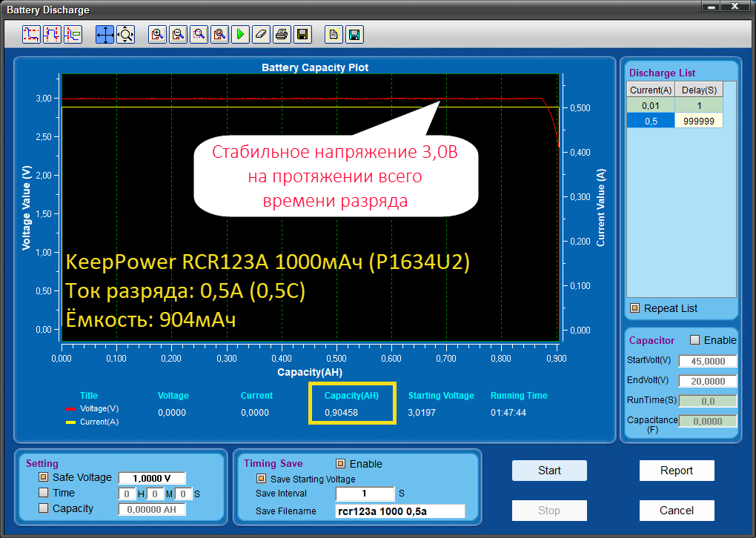Click the Start button

[549, 471]
